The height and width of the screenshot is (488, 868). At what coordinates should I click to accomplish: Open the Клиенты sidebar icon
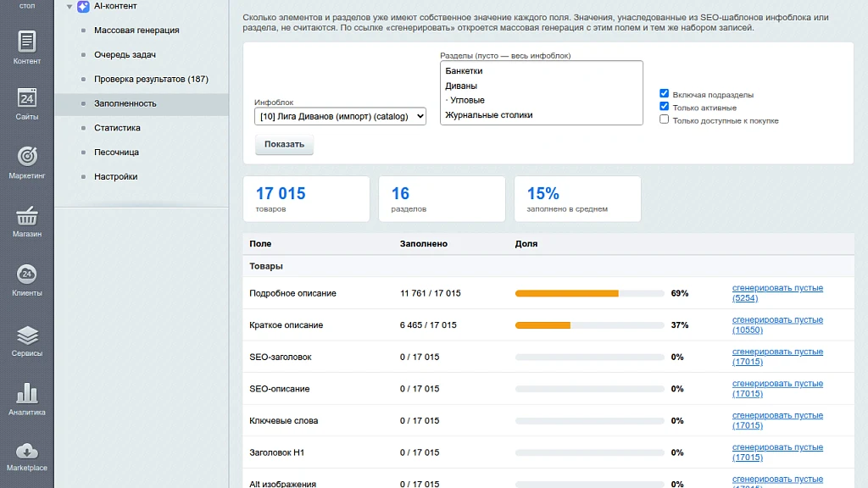pos(26,274)
